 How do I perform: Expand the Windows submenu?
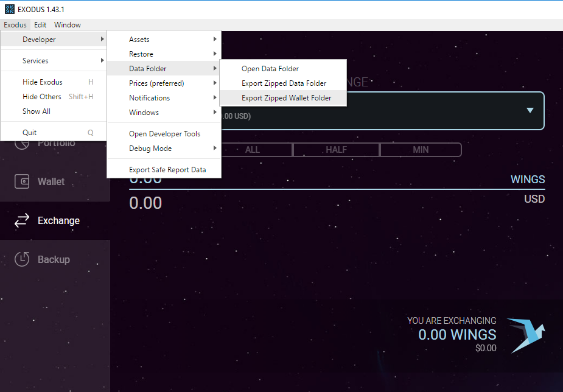164,113
